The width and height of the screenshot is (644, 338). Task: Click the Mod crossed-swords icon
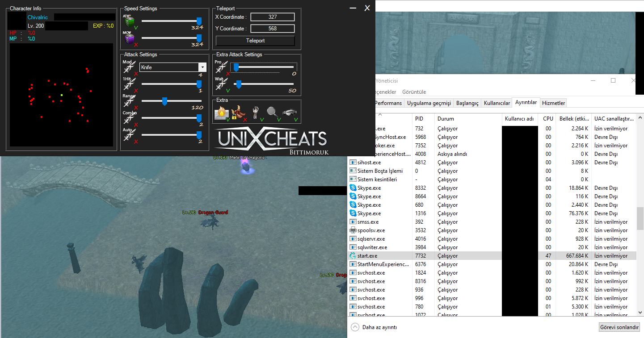coord(129,67)
